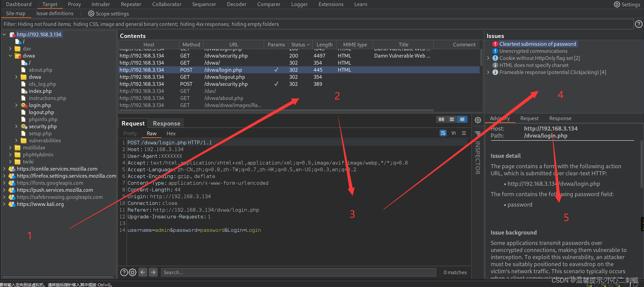644x287 pixels.
Task: Open the Repeater tab
Action: [x=131, y=4]
